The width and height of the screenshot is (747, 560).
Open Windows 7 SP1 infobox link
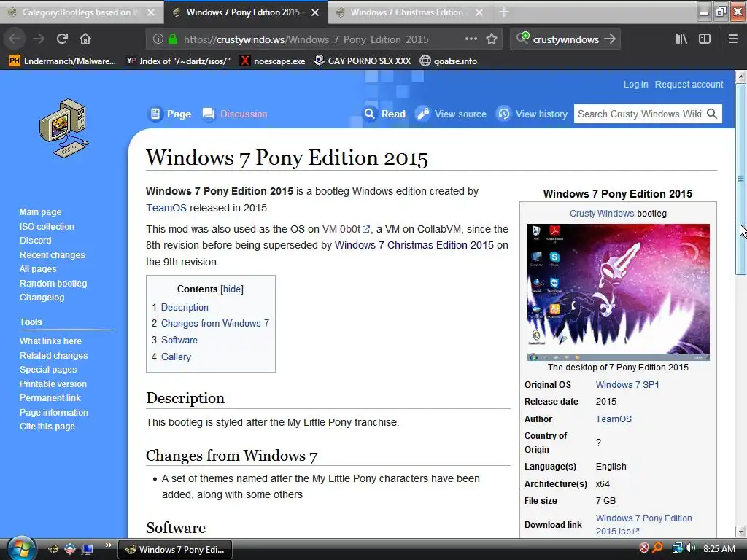tap(627, 385)
